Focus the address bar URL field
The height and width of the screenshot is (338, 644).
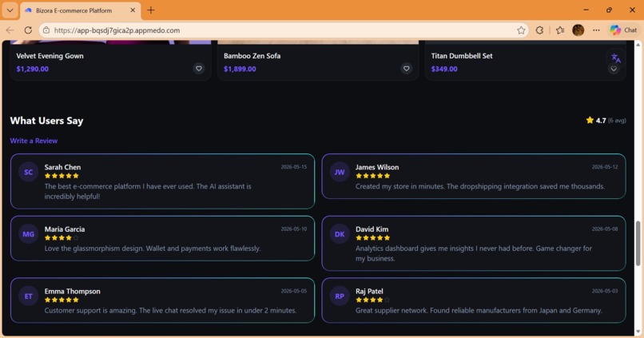284,30
